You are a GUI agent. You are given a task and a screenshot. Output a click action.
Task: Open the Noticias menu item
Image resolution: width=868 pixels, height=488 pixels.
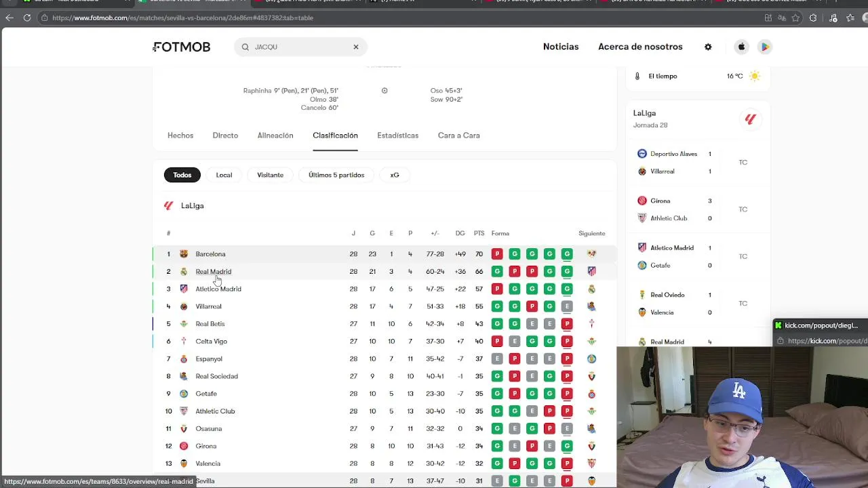pyautogui.click(x=561, y=47)
